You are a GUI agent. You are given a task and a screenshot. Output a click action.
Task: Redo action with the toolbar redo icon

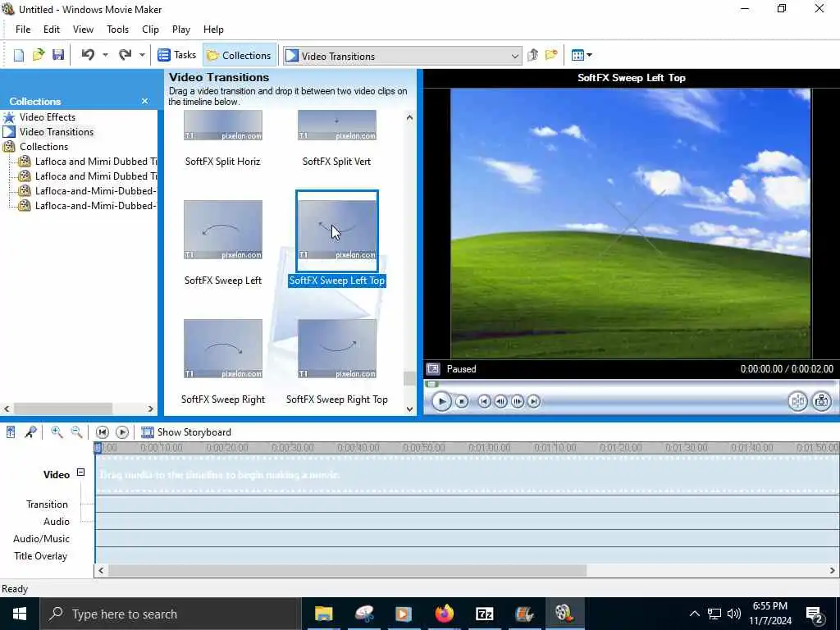point(125,55)
